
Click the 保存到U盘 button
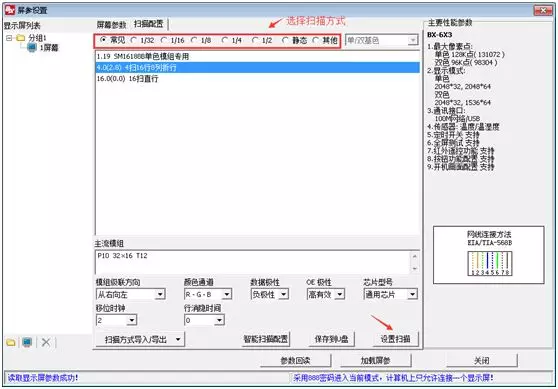click(331, 339)
